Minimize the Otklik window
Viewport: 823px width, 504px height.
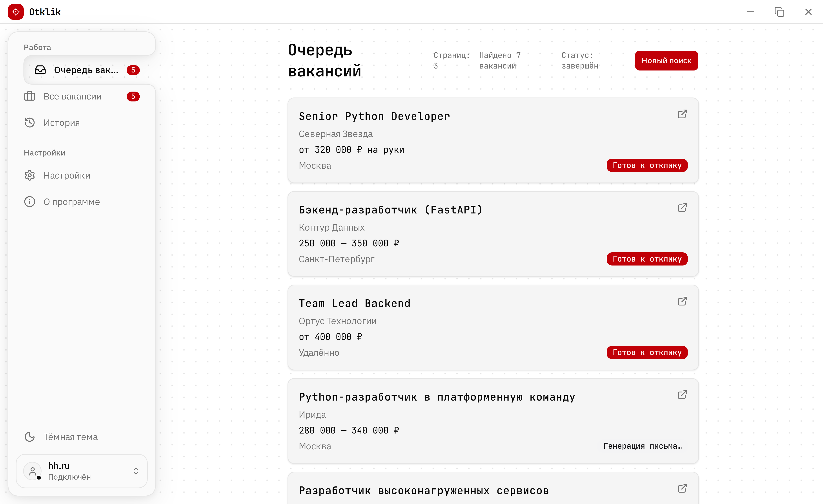pyautogui.click(x=750, y=12)
